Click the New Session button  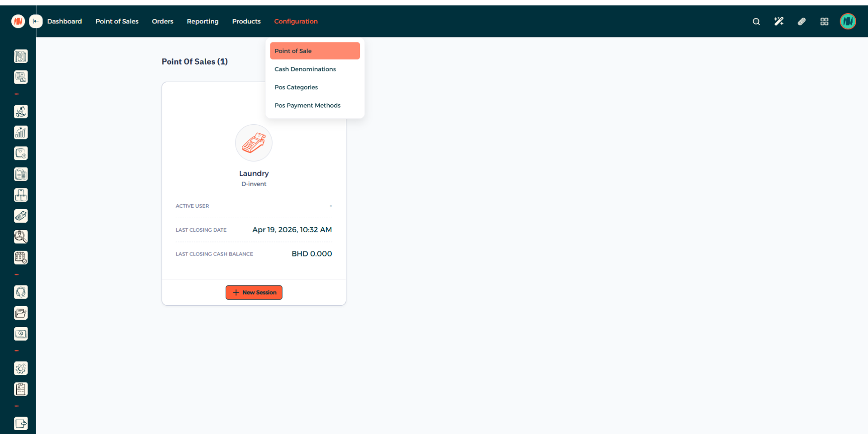254,293
